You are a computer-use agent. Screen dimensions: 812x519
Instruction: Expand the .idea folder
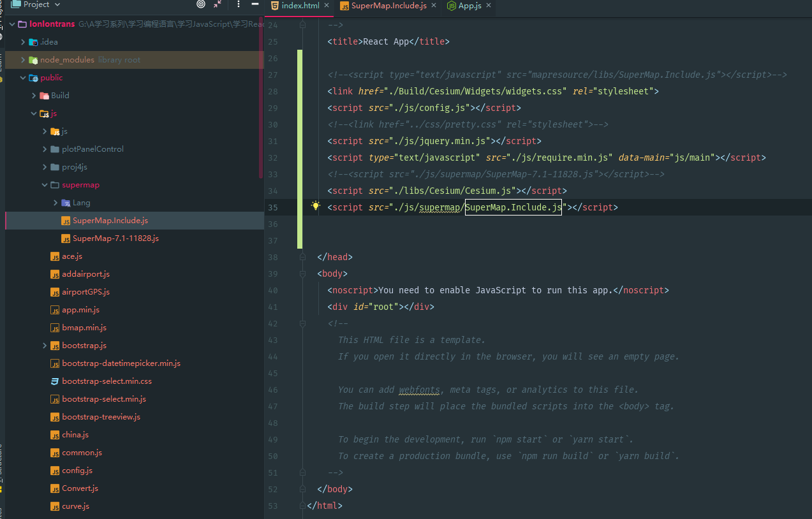tap(23, 42)
